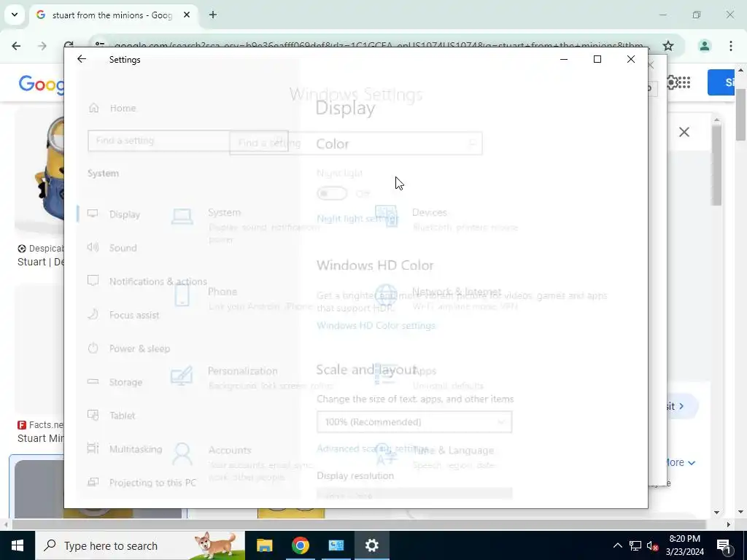Image resolution: width=747 pixels, height=560 pixels.
Task: Show hidden system tray icons
Action: pos(617,545)
